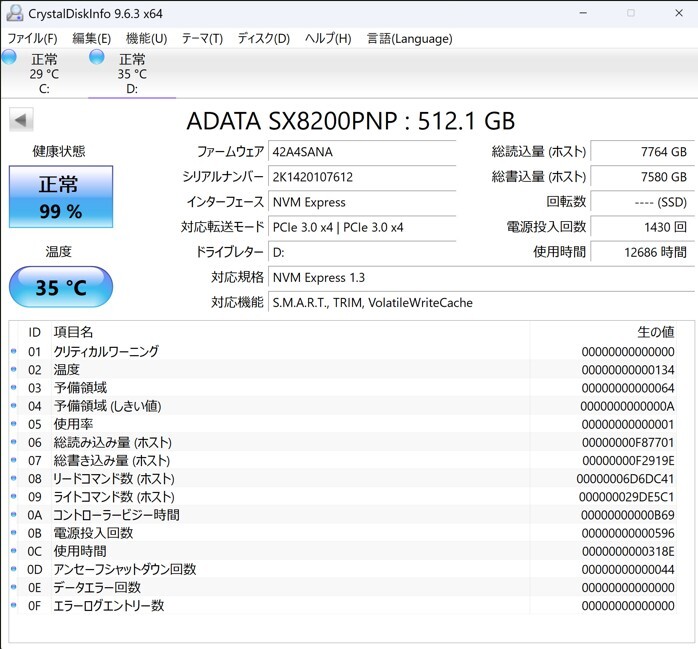This screenshot has height=649, width=698.
Task: Click raw value 00000000F2919E
Action: pos(628,460)
